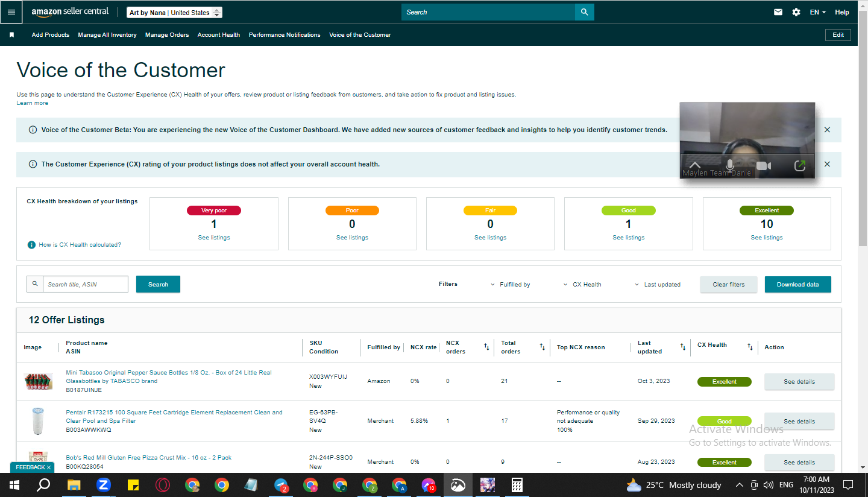This screenshot has height=497, width=868.
Task: Open Opera browser from taskbar
Action: tap(163, 485)
